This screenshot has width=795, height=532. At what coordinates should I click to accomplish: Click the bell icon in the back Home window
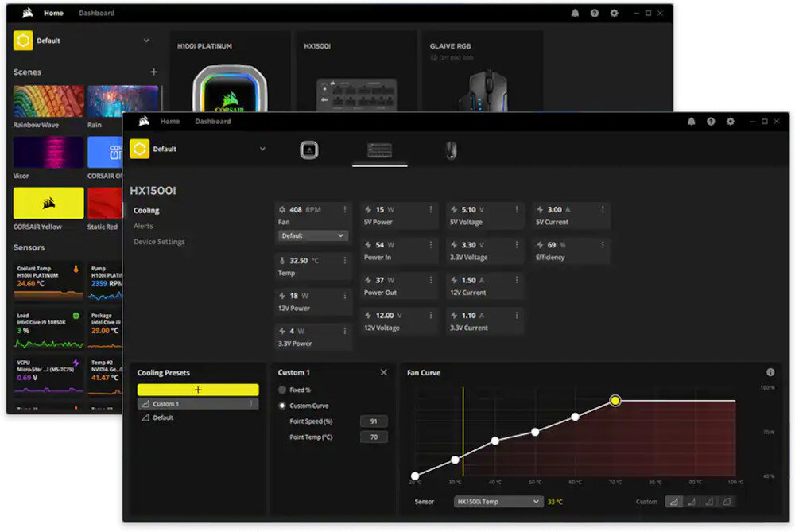pyautogui.click(x=575, y=14)
